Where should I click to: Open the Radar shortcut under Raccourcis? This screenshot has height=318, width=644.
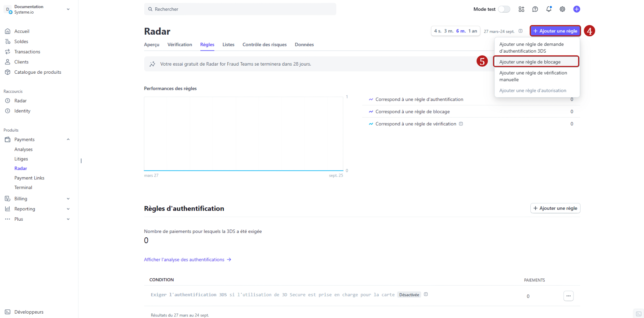point(20,101)
